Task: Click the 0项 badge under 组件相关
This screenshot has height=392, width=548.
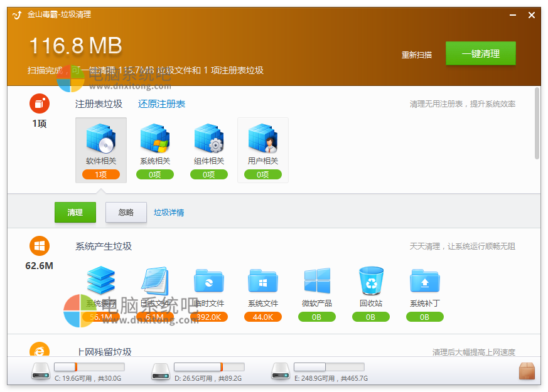Action: coord(208,174)
